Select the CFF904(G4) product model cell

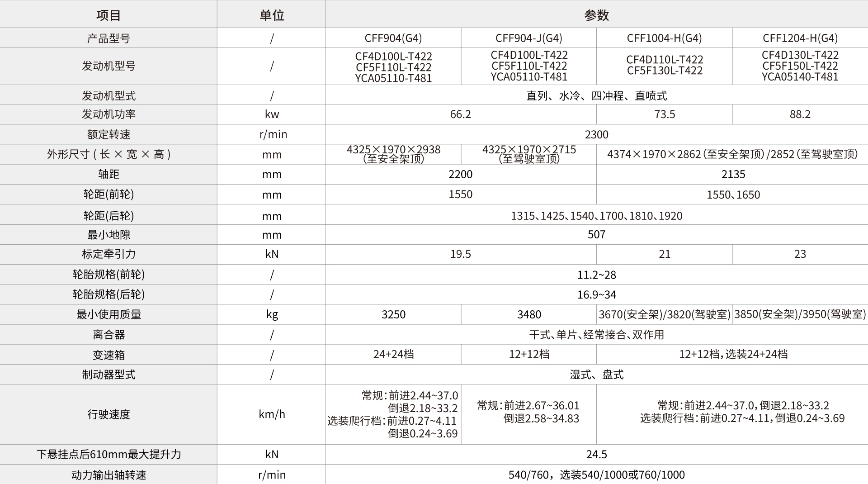393,38
